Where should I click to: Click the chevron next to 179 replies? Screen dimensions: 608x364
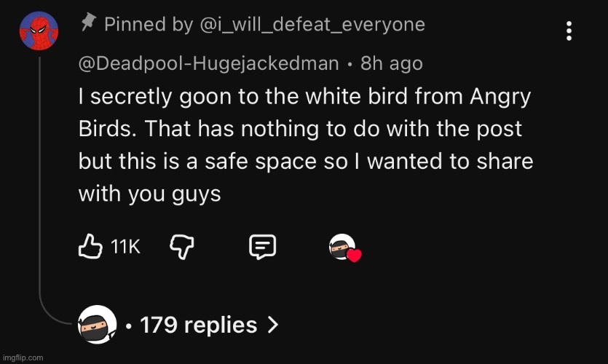(x=272, y=325)
